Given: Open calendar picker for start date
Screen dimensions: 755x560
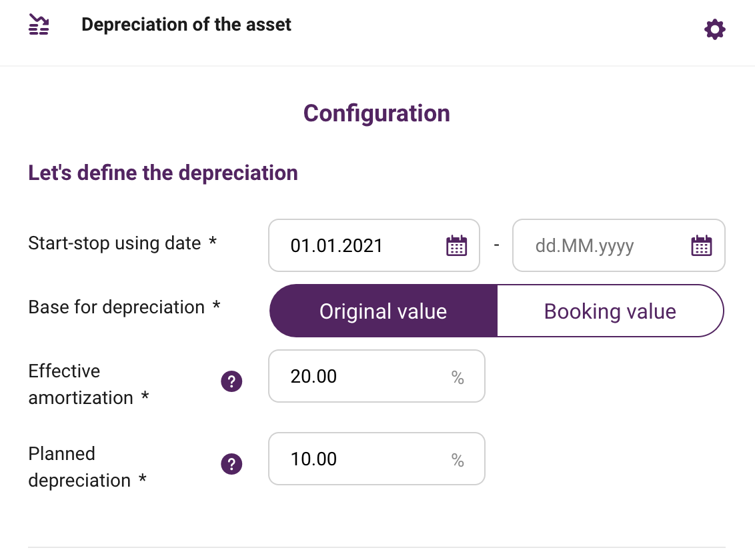Looking at the screenshot, I should (x=456, y=246).
